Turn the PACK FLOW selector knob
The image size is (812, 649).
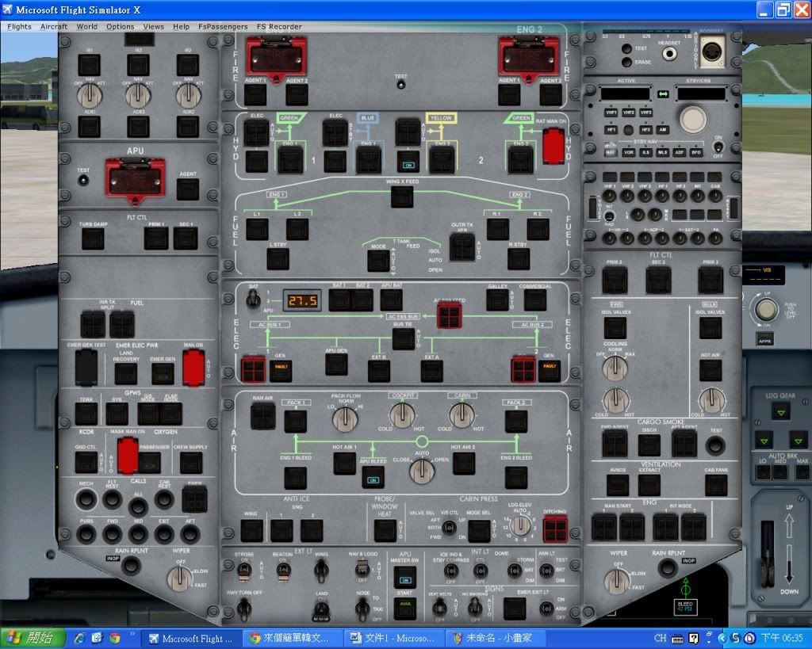[346, 418]
